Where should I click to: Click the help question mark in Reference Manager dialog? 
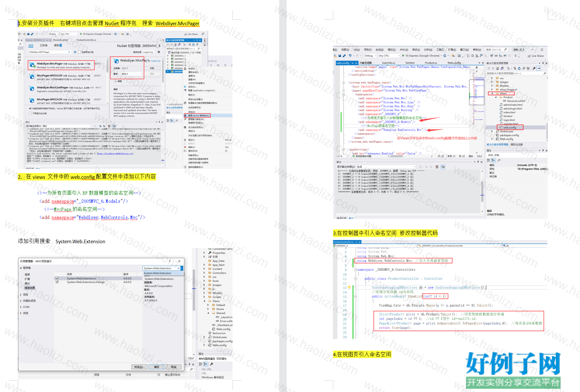[170, 261]
